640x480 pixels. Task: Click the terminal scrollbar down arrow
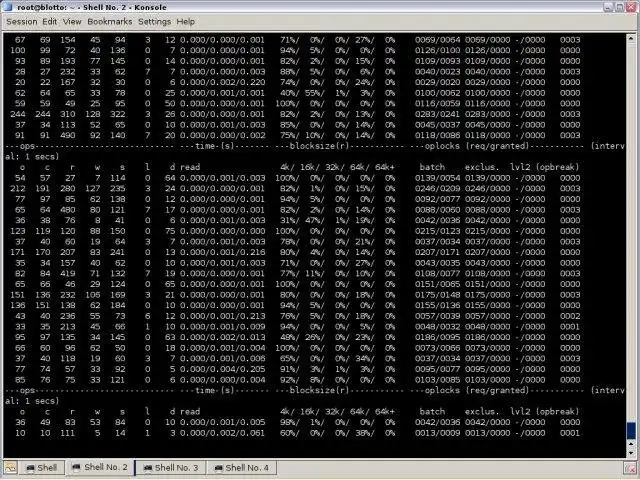click(631, 452)
